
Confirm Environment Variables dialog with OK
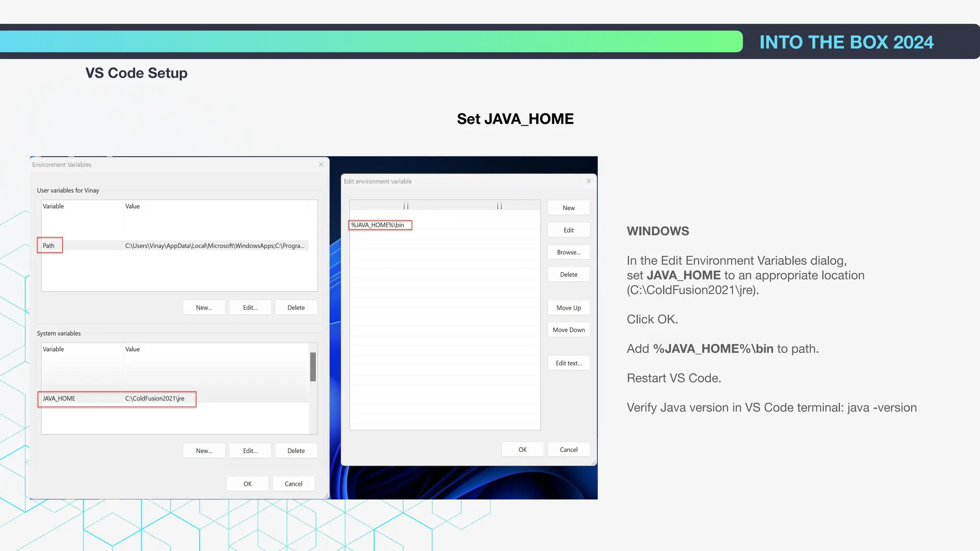point(247,484)
